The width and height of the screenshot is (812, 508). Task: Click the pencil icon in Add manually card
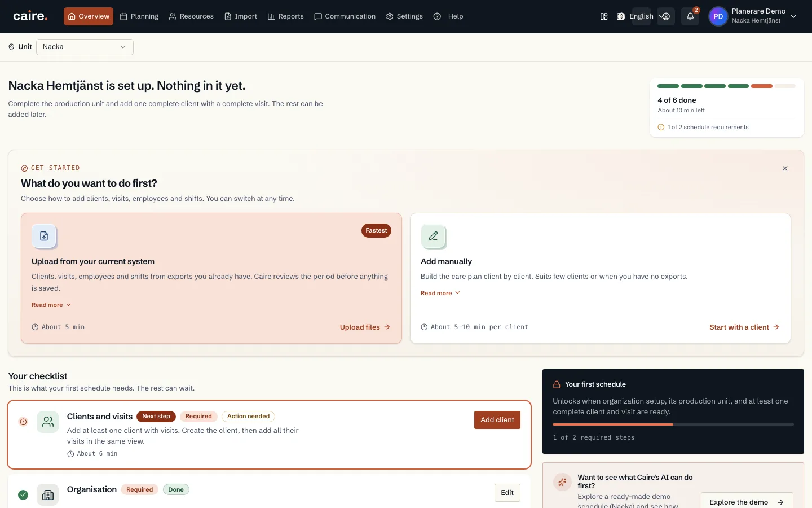(x=433, y=237)
